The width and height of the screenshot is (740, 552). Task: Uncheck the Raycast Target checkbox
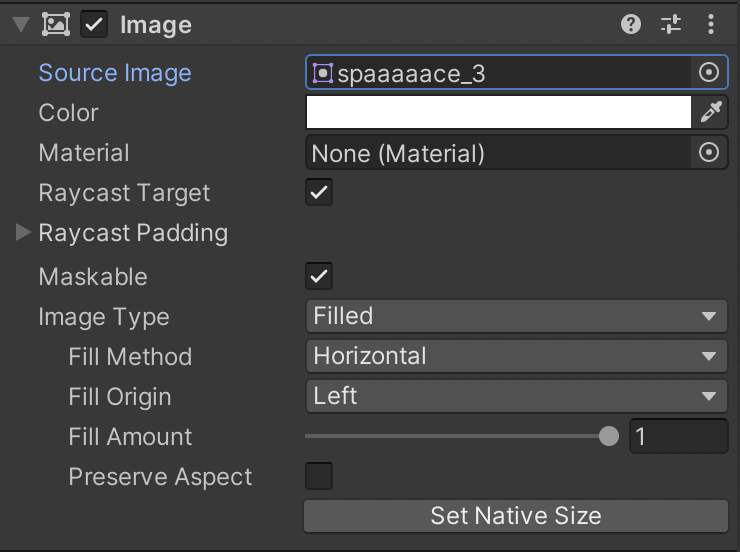click(319, 193)
